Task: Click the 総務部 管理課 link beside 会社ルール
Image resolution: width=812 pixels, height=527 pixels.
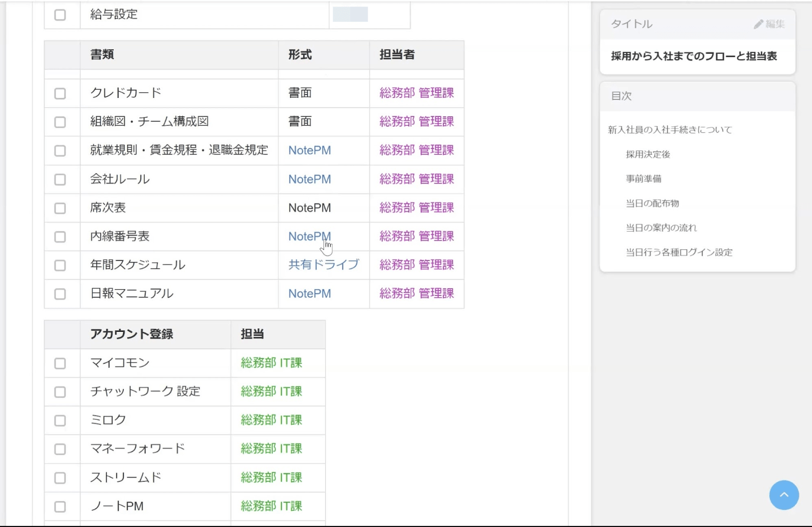Action: point(416,179)
